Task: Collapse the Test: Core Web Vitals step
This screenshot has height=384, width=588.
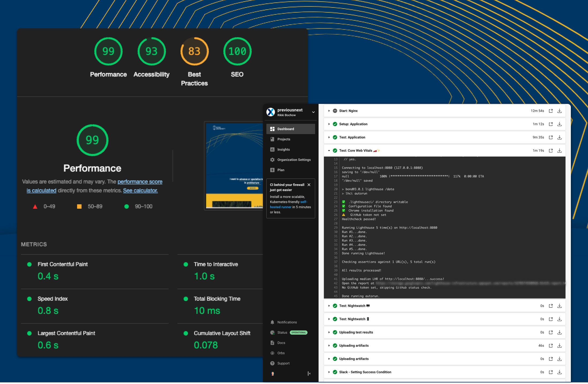Action: coord(329,151)
